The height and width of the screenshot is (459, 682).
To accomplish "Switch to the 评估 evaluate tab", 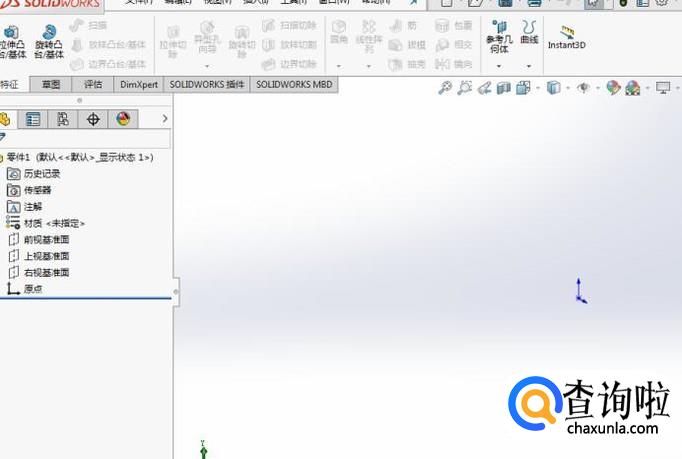I will click(93, 84).
